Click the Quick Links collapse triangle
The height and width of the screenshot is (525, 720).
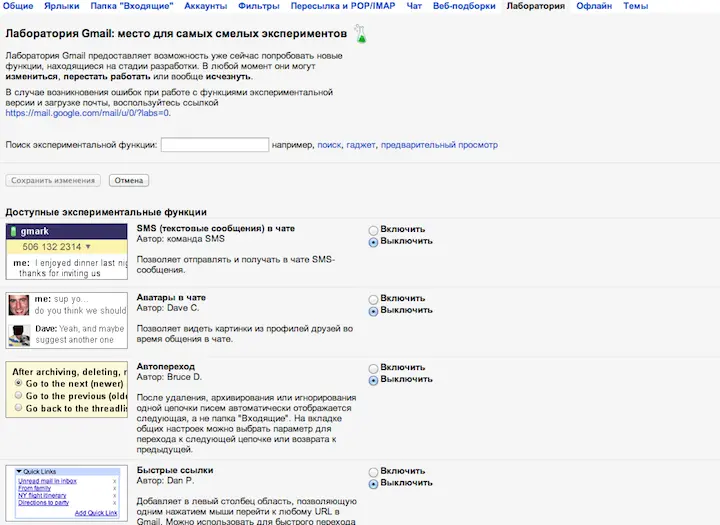click(x=19, y=471)
